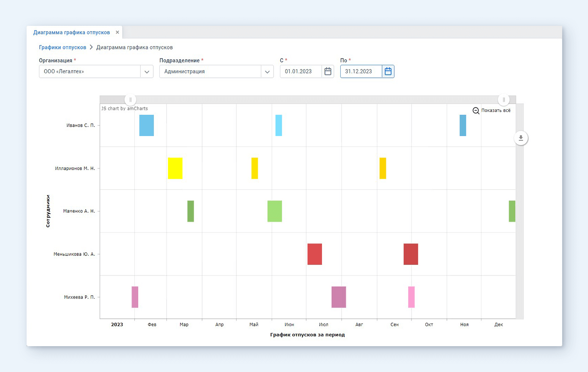
Task: Click the Администрация department field
Action: tap(210, 71)
